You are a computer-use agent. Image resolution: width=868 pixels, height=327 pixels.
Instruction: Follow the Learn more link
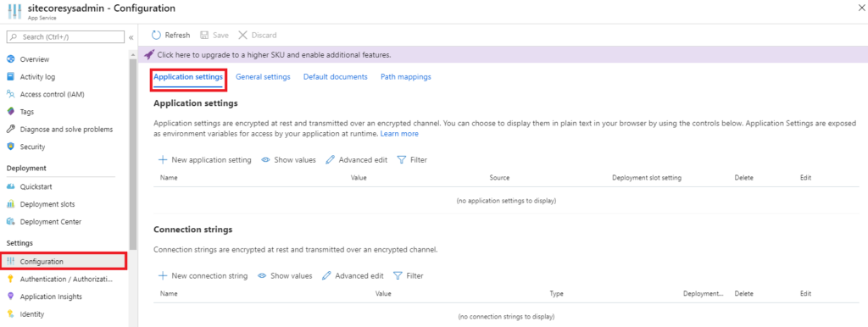pyautogui.click(x=399, y=134)
